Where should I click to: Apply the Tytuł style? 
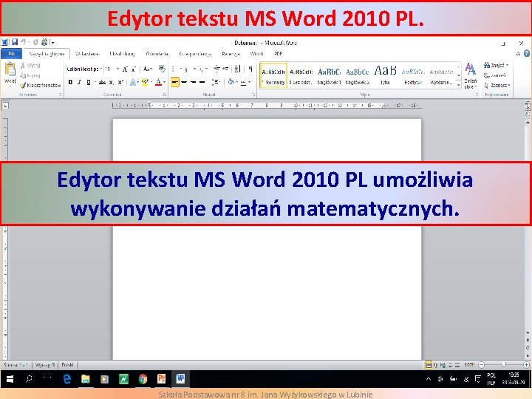(x=385, y=75)
